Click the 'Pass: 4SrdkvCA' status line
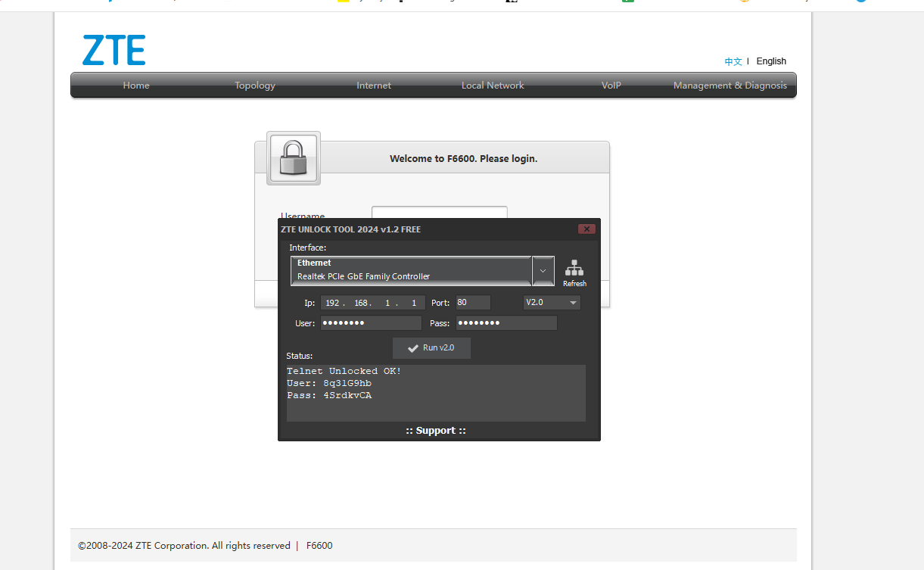Screen dimensions: 924x570 [329, 395]
